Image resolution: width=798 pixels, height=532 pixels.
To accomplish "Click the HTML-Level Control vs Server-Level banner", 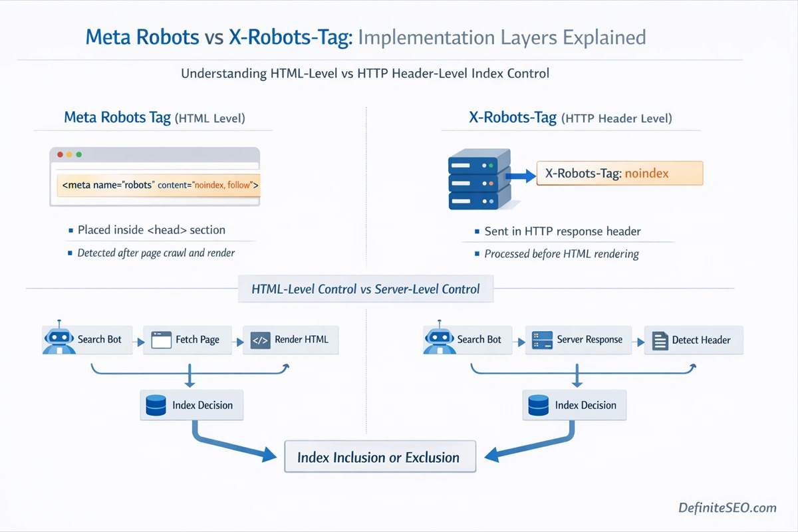I will [x=365, y=289].
